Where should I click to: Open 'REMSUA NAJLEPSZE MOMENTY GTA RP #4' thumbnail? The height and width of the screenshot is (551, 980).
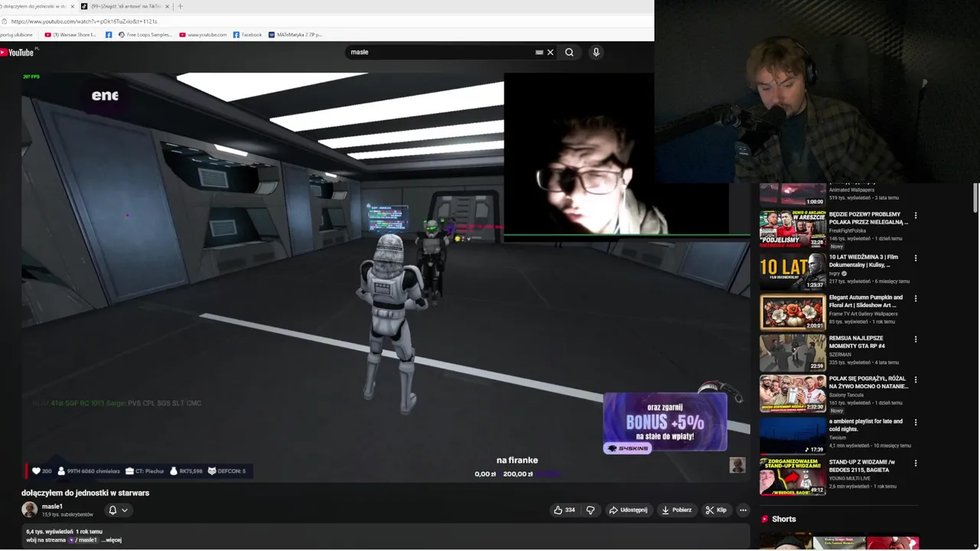792,352
